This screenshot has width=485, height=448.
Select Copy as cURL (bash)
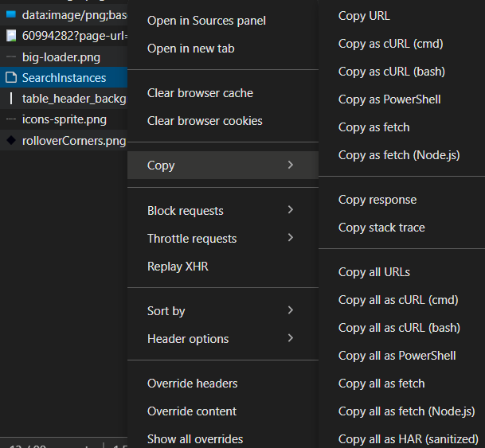[x=391, y=72]
